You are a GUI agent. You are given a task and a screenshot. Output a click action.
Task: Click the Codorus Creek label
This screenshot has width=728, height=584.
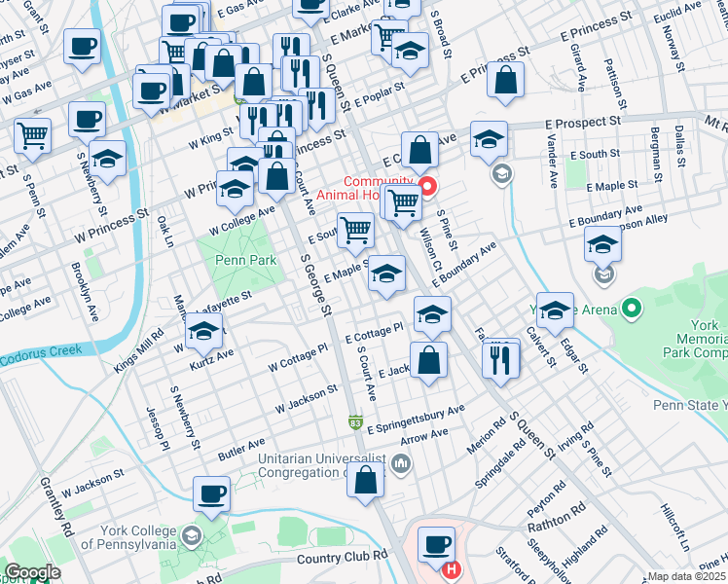tap(41, 355)
